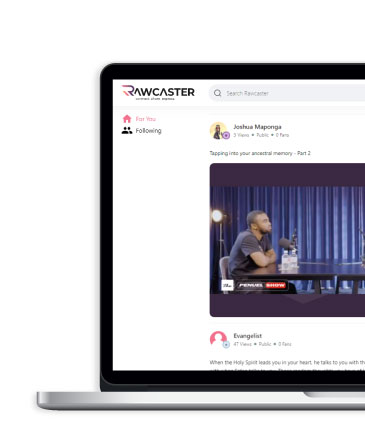Click the purple badge on Joshua's avatar
The image size is (365, 424).
coord(226,135)
